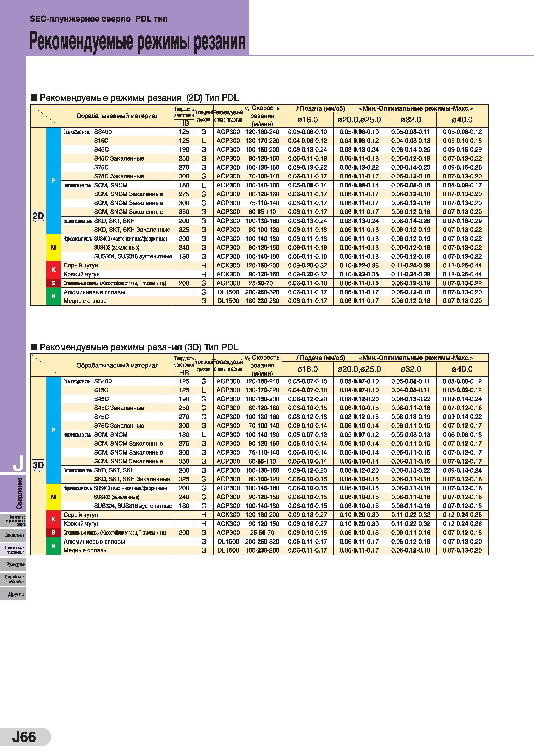Click the page number "J66"

tap(24, 737)
